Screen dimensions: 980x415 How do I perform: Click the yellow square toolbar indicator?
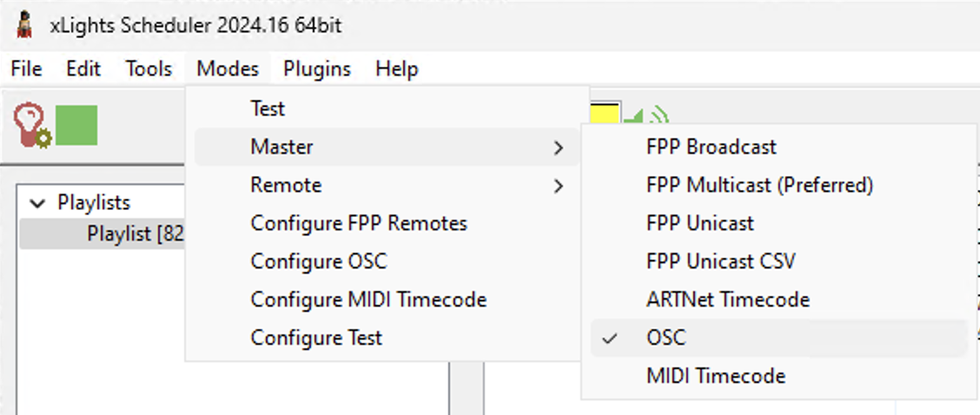point(605,113)
